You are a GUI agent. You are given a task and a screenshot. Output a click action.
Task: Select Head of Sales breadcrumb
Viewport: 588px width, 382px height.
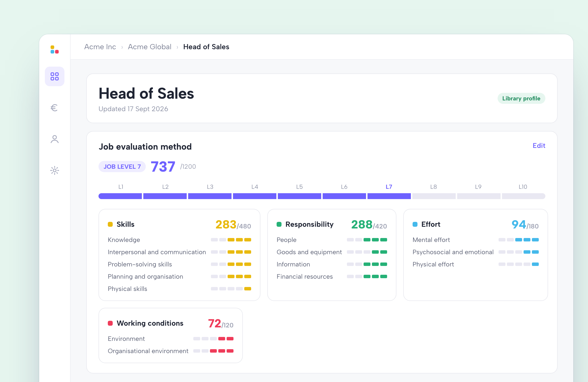pos(206,47)
